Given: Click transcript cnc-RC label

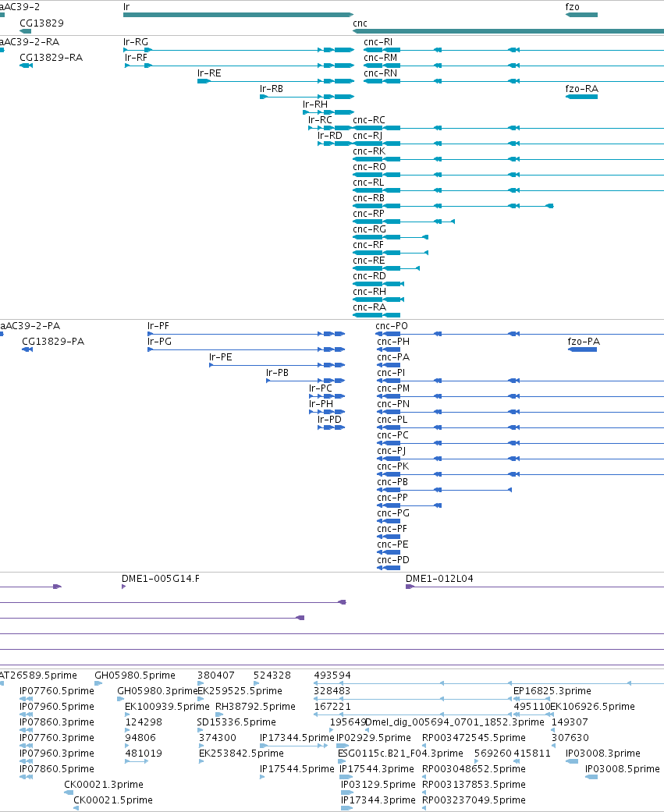Looking at the screenshot, I should [x=369, y=119].
